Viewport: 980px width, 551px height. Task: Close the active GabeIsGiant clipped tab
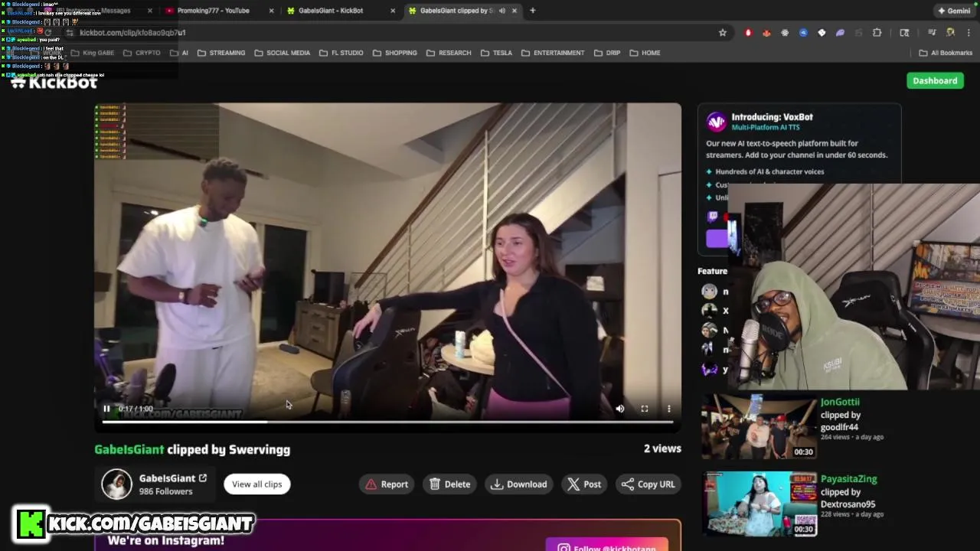click(x=514, y=11)
